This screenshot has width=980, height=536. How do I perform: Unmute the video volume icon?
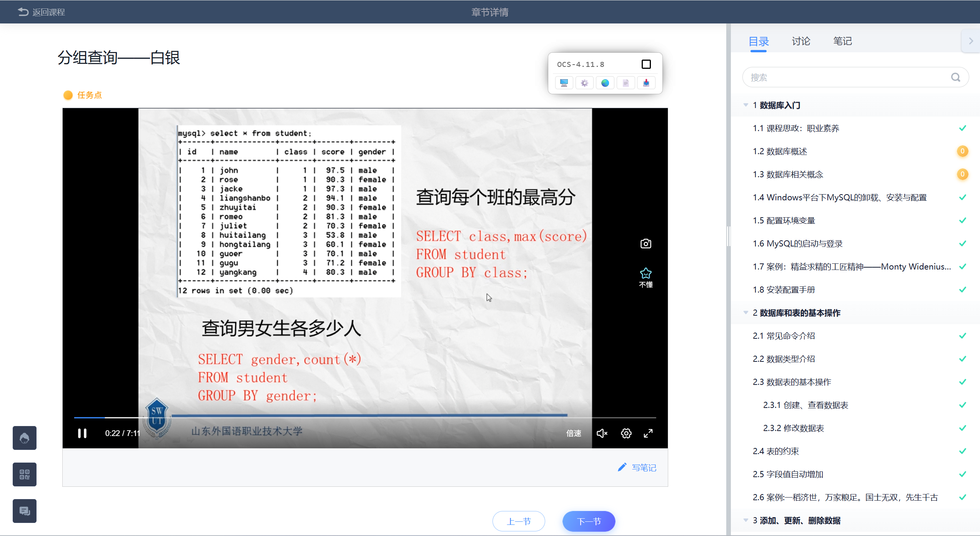[x=602, y=433]
